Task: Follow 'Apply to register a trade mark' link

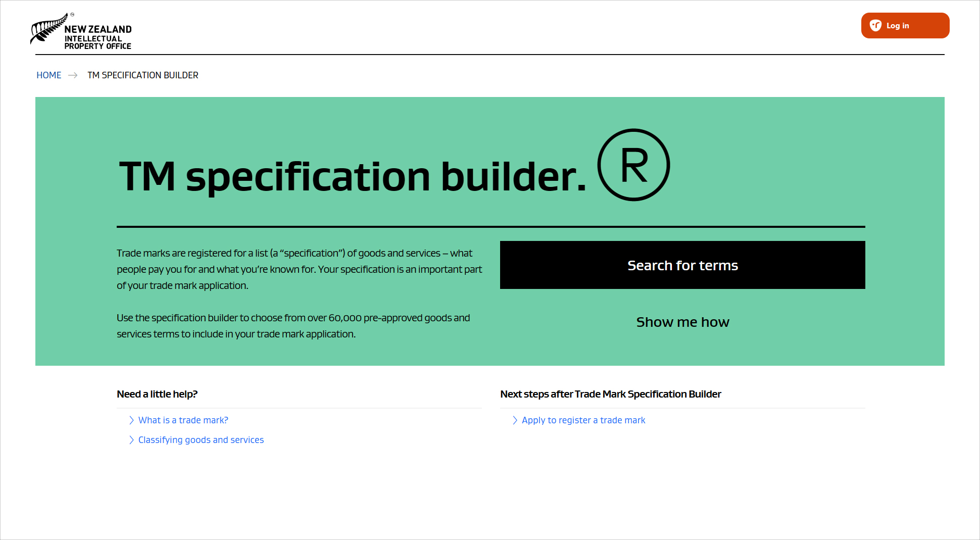Action: pyautogui.click(x=583, y=420)
